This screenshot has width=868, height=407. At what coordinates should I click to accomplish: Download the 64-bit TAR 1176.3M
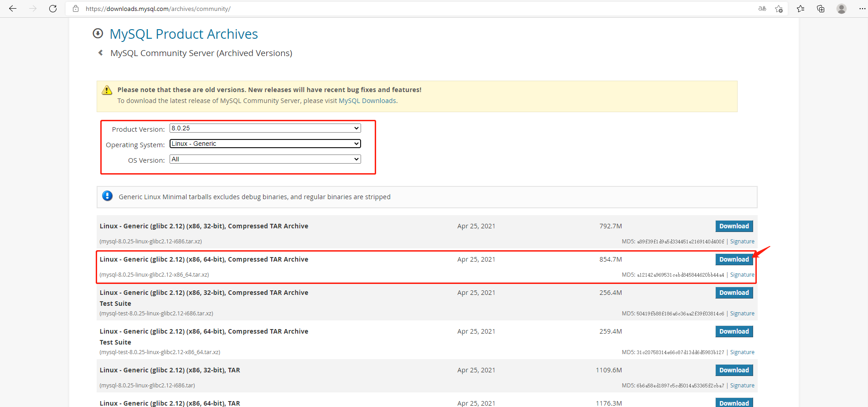pos(734,403)
